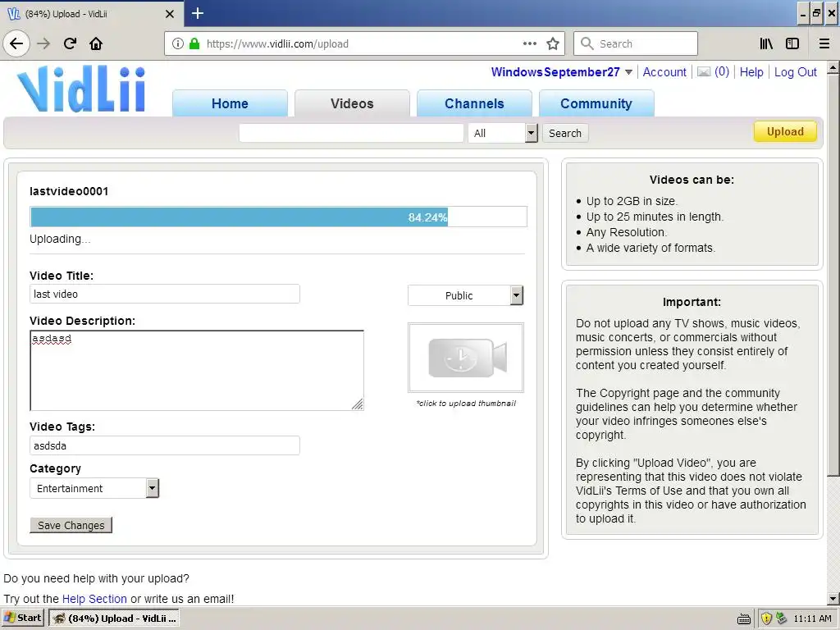Expand the WindowsSeptember27 user dropdown arrow
The image size is (840, 630).
click(628, 72)
